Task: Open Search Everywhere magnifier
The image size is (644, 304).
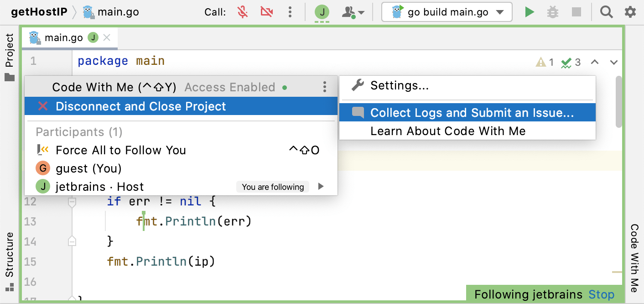Action: [x=606, y=12]
